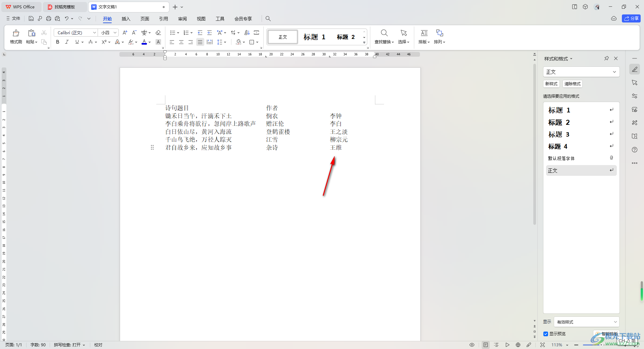
Task: Toggle Underline formatting
Action: [77, 42]
